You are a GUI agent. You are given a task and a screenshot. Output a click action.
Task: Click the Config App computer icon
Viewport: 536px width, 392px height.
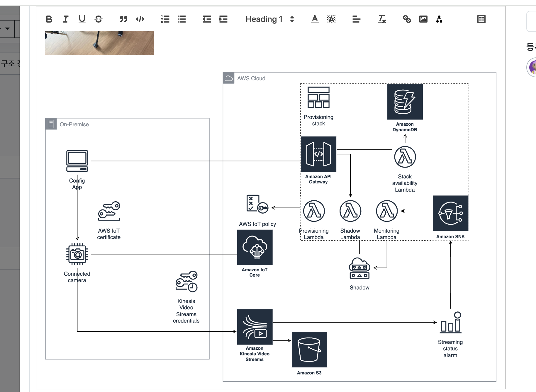click(77, 161)
